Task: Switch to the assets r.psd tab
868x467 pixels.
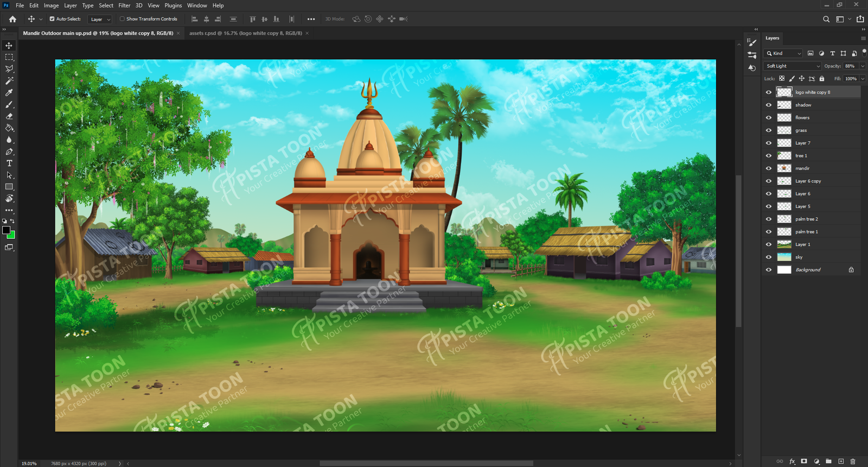Action: (x=245, y=33)
